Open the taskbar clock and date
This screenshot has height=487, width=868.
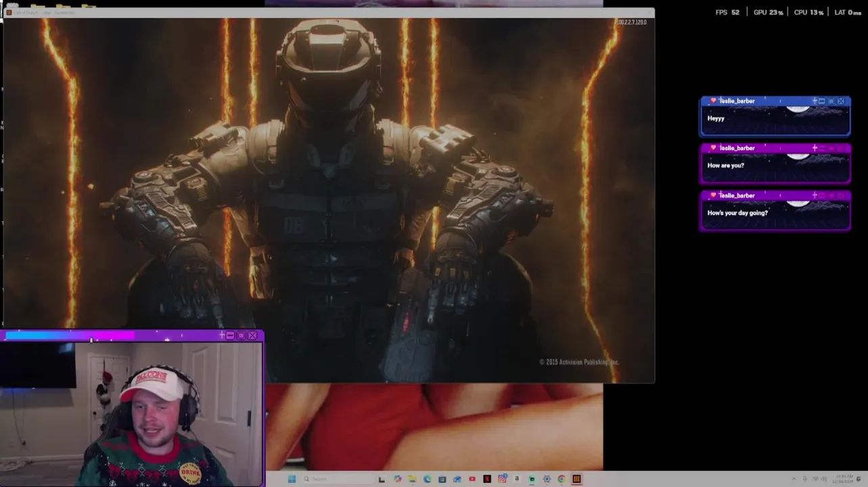[843, 479]
